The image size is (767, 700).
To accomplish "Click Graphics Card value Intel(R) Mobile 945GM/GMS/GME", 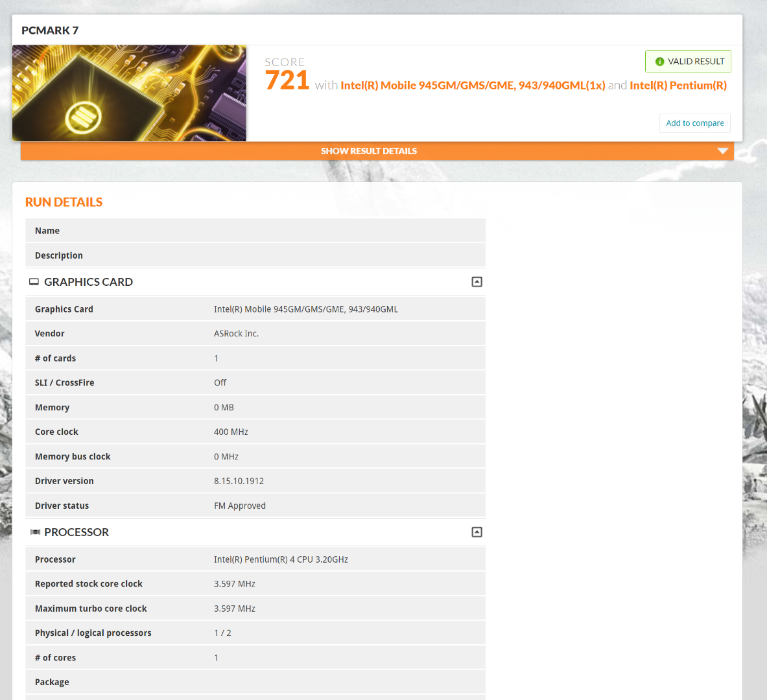I will 306,309.
